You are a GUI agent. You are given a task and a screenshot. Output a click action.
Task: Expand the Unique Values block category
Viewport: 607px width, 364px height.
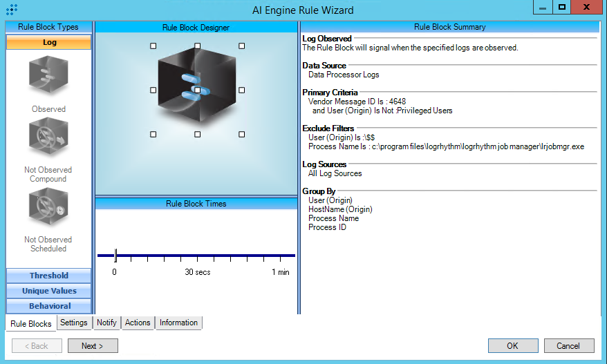pyautogui.click(x=48, y=291)
